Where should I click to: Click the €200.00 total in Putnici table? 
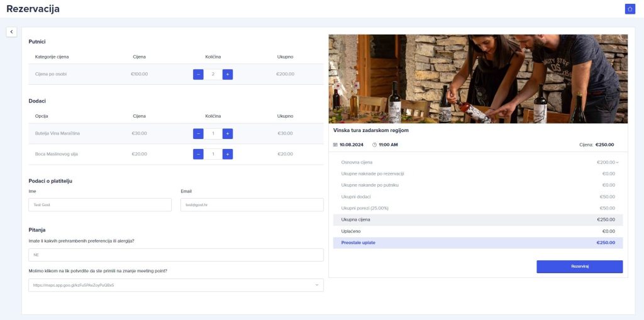point(285,74)
